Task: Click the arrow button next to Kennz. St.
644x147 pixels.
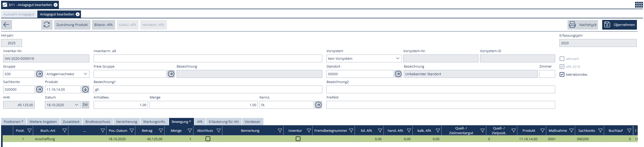Action: click(x=318, y=105)
